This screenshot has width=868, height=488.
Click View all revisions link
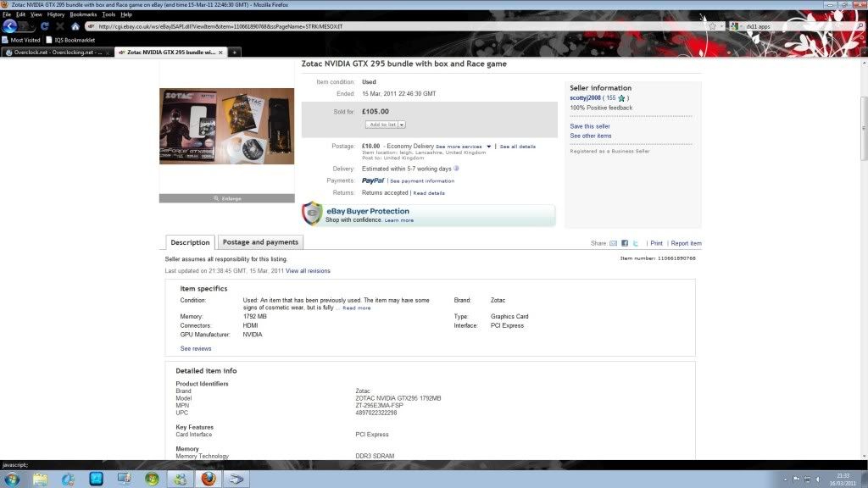coord(308,271)
